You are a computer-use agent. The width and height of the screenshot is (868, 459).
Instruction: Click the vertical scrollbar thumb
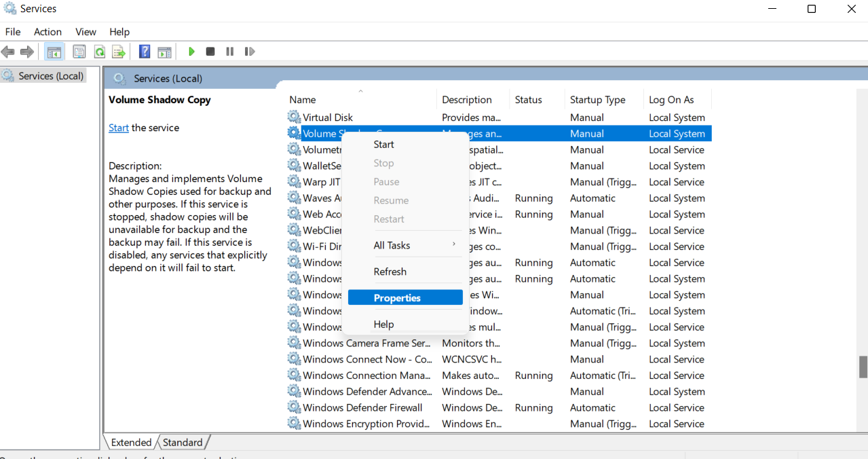(x=863, y=367)
